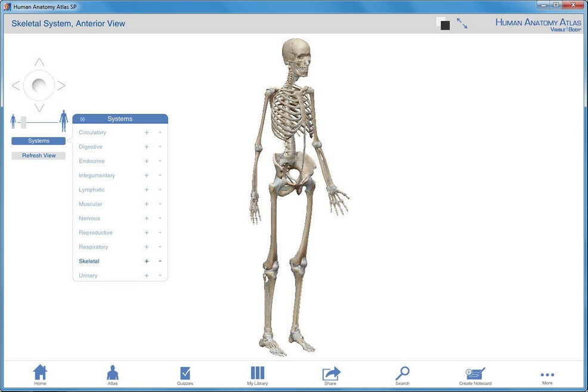
Task: Select Urinary in systems list
Action: point(88,275)
